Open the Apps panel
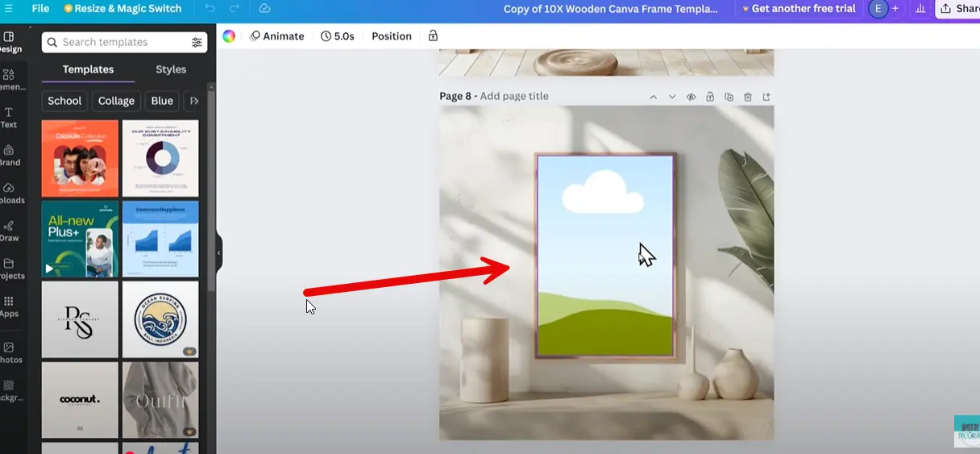Image resolution: width=980 pixels, height=454 pixels. click(9, 306)
